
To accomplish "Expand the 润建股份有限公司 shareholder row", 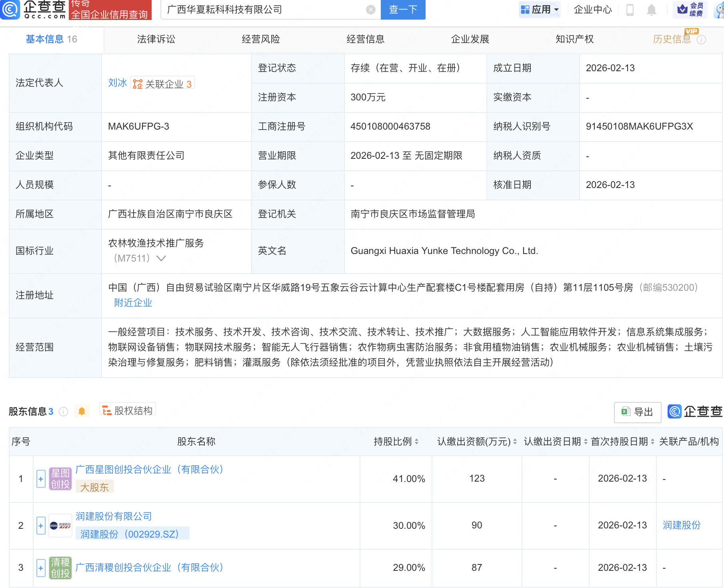I will coord(41,526).
